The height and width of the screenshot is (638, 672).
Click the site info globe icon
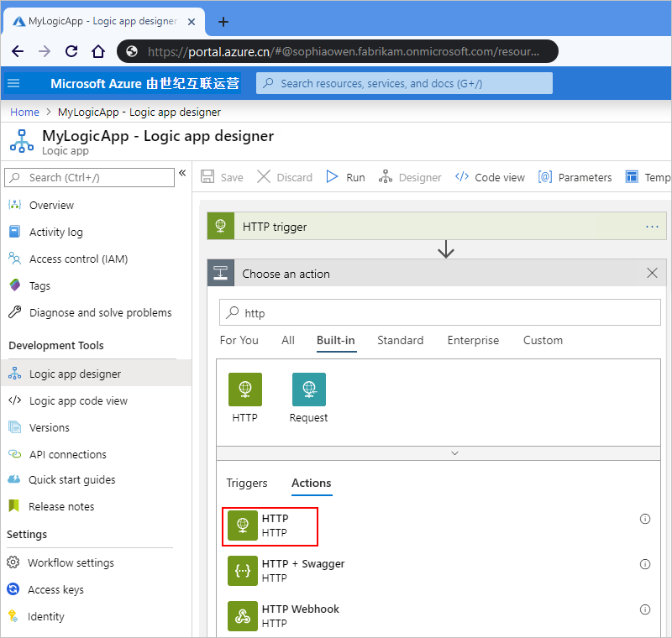click(x=132, y=51)
